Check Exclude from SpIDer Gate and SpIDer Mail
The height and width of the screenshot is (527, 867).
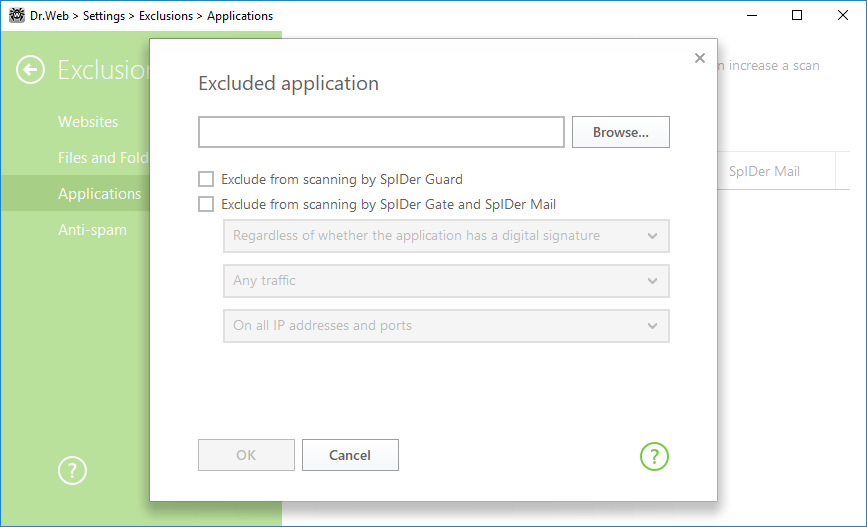coord(206,204)
